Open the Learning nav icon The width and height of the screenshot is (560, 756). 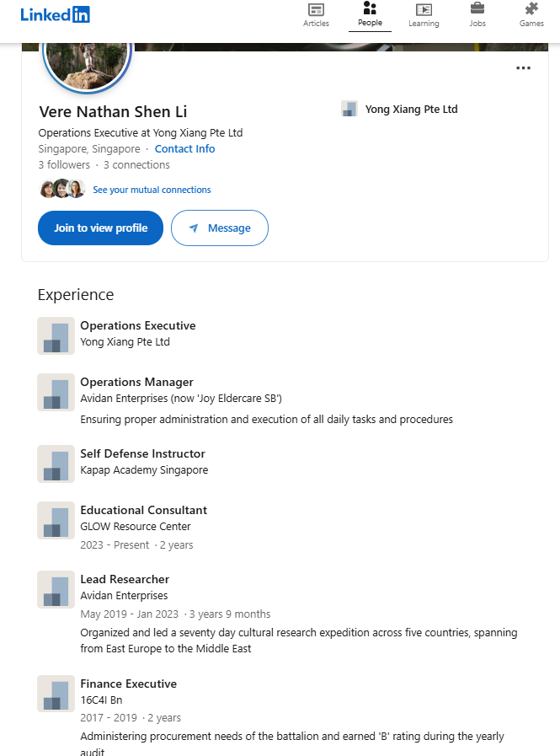click(x=424, y=10)
